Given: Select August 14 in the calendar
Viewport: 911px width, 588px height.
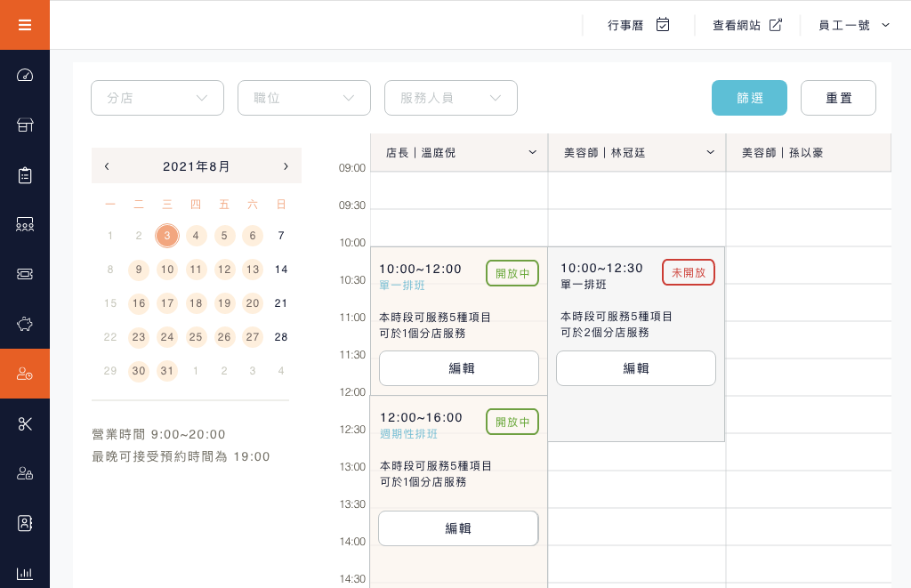Looking at the screenshot, I should pyautogui.click(x=281, y=269).
